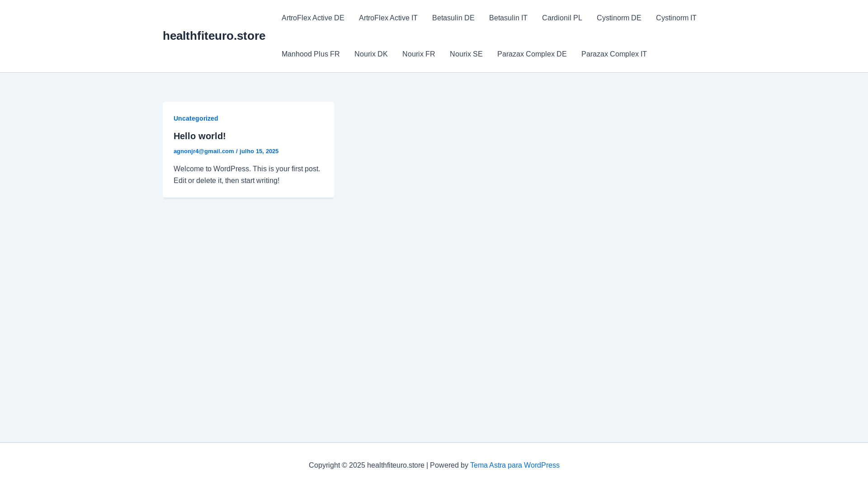868x488 pixels.
Task: Open Tema Astra para WordPress link
Action: [x=515, y=465]
